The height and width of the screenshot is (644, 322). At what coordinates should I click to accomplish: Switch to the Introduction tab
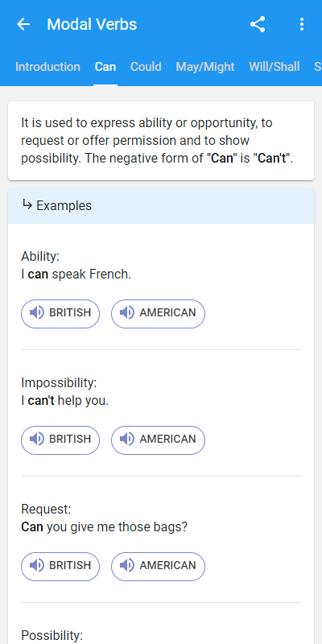(x=47, y=67)
